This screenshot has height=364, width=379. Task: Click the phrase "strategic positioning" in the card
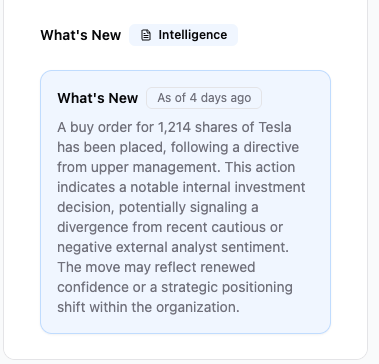click(x=227, y=288)
